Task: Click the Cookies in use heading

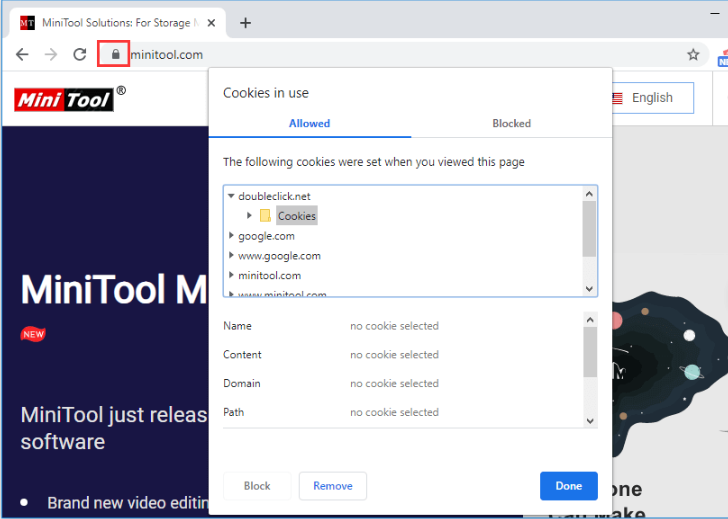Action: pyautogui.click(x=266, y=93)
